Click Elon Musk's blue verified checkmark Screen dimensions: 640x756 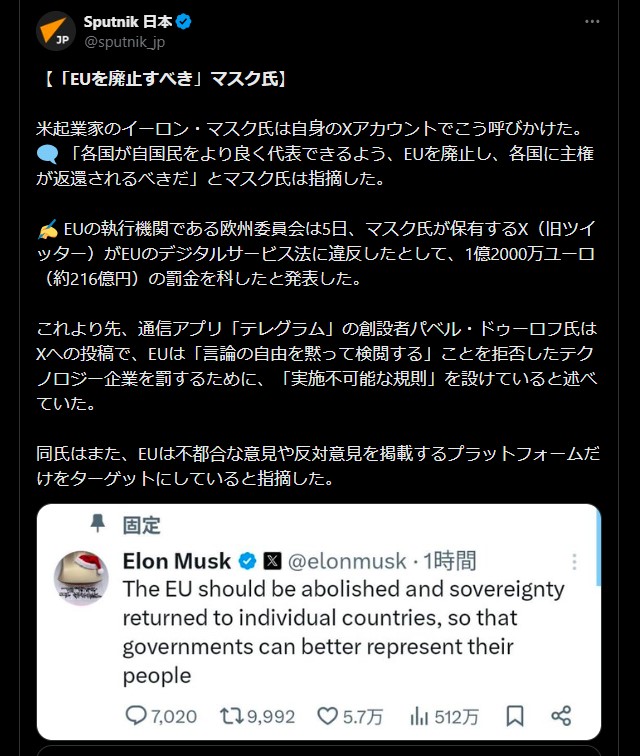(247, 561)
